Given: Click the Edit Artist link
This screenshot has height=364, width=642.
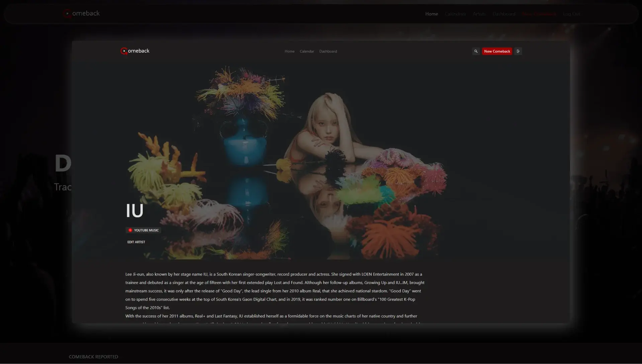Looking at the screenshot, I should tap(136, 242).
